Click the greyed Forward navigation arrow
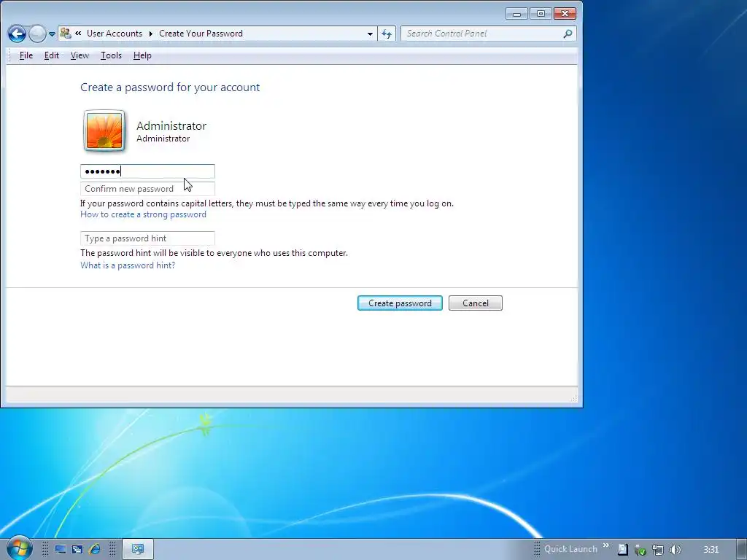747x560 pixels. point(37,34)
